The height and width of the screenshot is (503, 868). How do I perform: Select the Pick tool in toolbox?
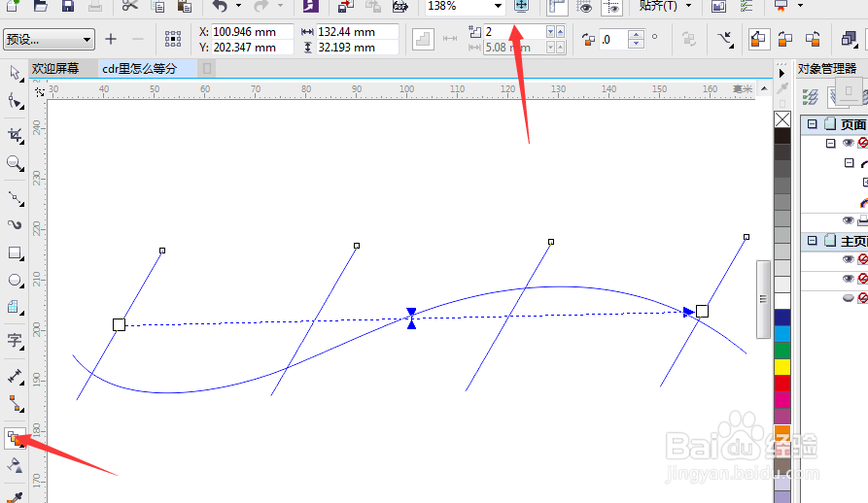[x=15, y=73]
